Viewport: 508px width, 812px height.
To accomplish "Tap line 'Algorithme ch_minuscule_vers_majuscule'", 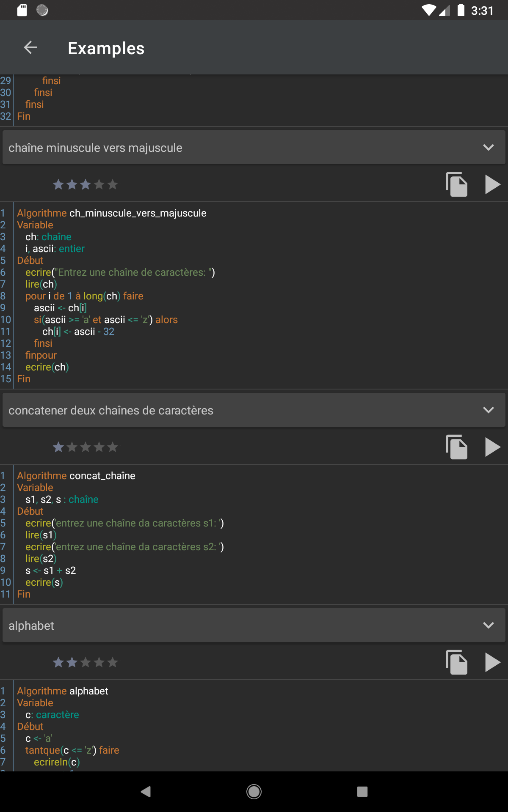I will coord(112,213).
